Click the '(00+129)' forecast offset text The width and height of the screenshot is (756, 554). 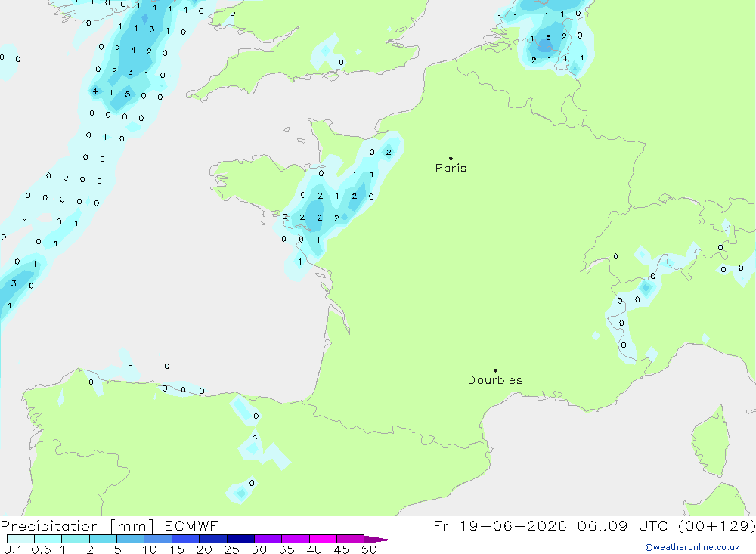pyautogui.click(x=717, y=526)
